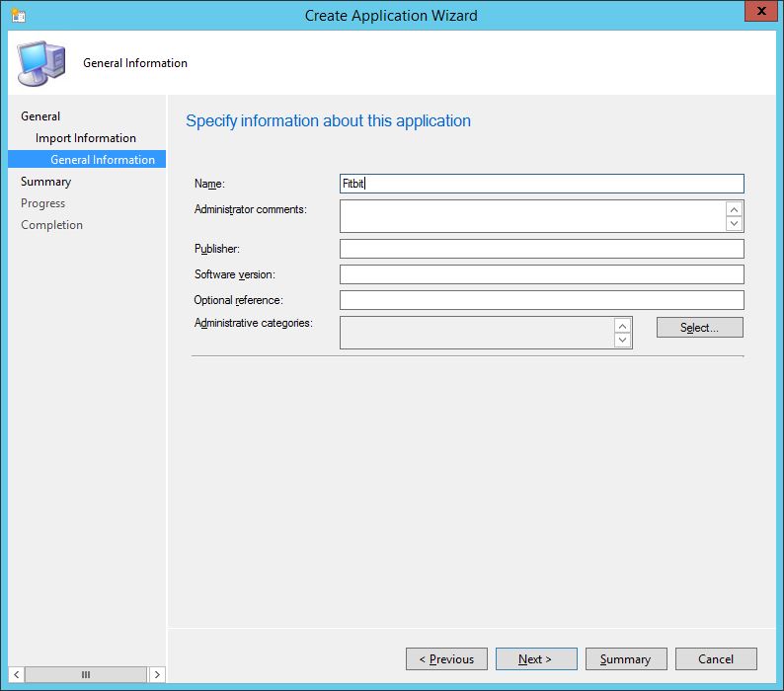
Task: Click the wizard icon in the title bar
Action: (19, 16)
